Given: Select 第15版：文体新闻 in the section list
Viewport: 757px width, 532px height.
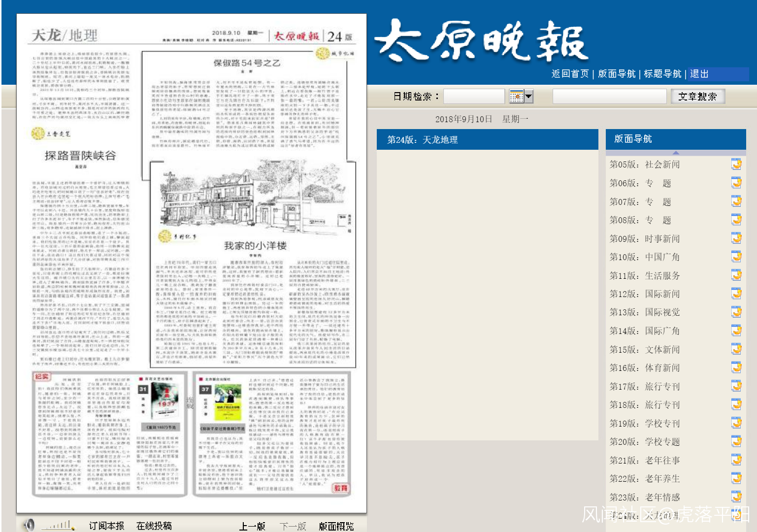Looking at the screenshot, I should tap(645, 349).
